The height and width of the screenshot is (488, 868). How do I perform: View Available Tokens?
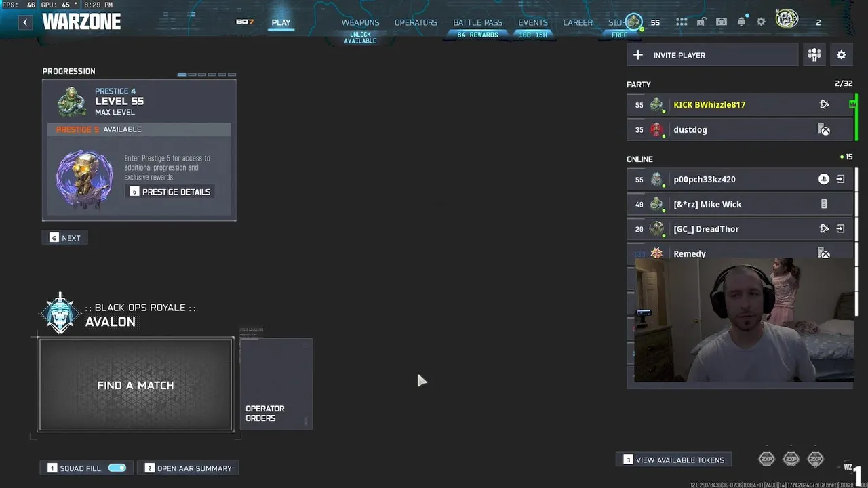(x=673, y=460)
